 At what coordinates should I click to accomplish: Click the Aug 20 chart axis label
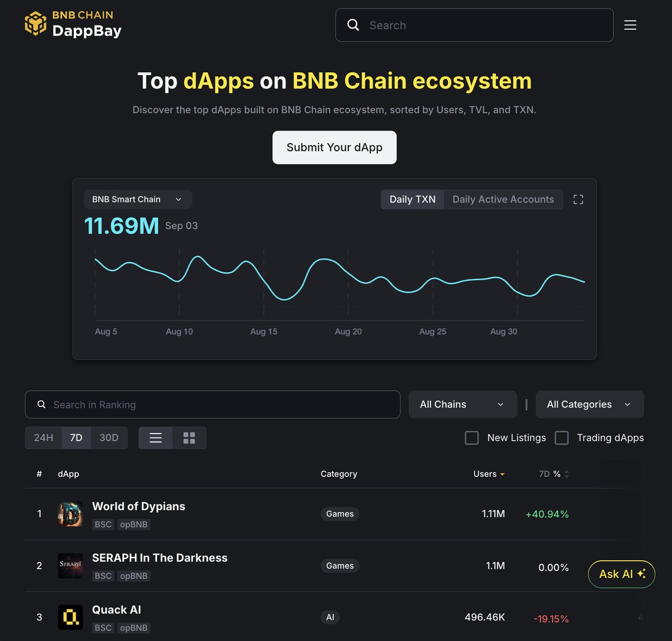pos(348,332)
